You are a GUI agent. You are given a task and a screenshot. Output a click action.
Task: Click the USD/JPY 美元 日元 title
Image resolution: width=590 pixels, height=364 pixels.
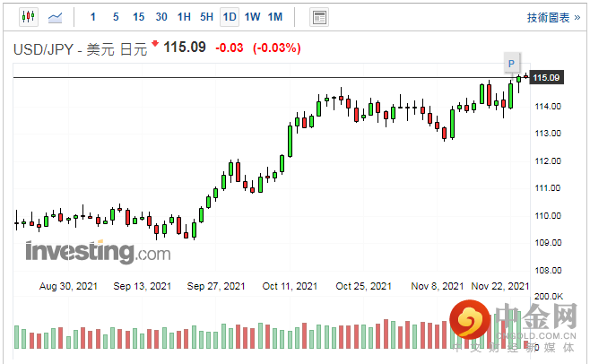(79, 48)
